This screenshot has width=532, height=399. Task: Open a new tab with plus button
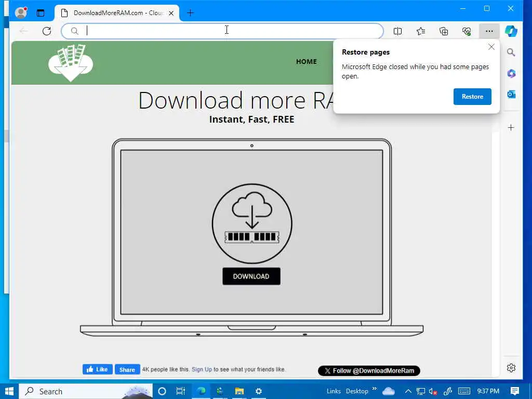tap(190, 13)
